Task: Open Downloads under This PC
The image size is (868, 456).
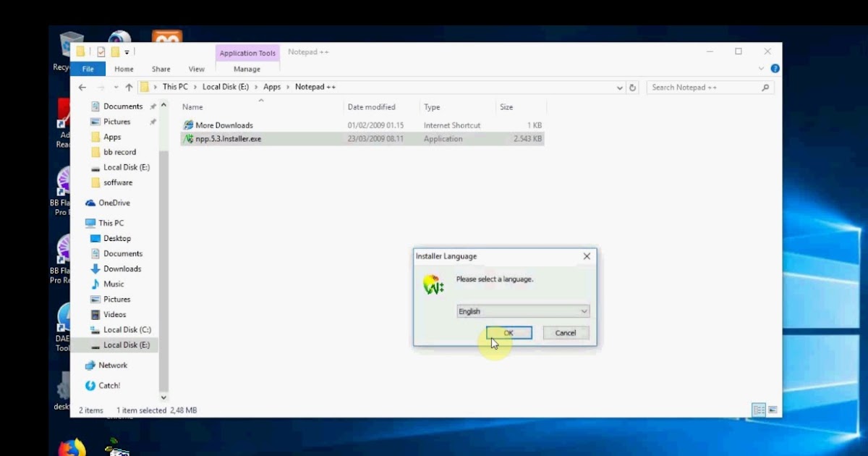Action: pyautogui.click(x=122, y=269)
